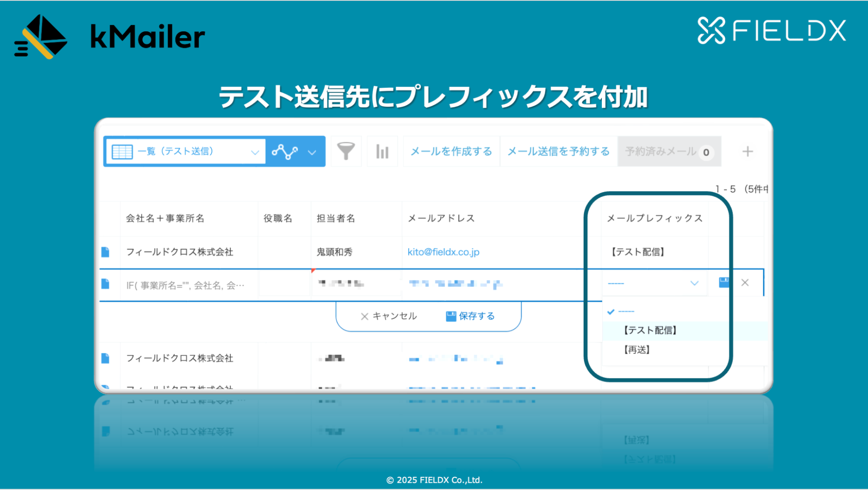Click 保存する button
The width and height of the screenshot is (868, 490).
tap(471, 316)
